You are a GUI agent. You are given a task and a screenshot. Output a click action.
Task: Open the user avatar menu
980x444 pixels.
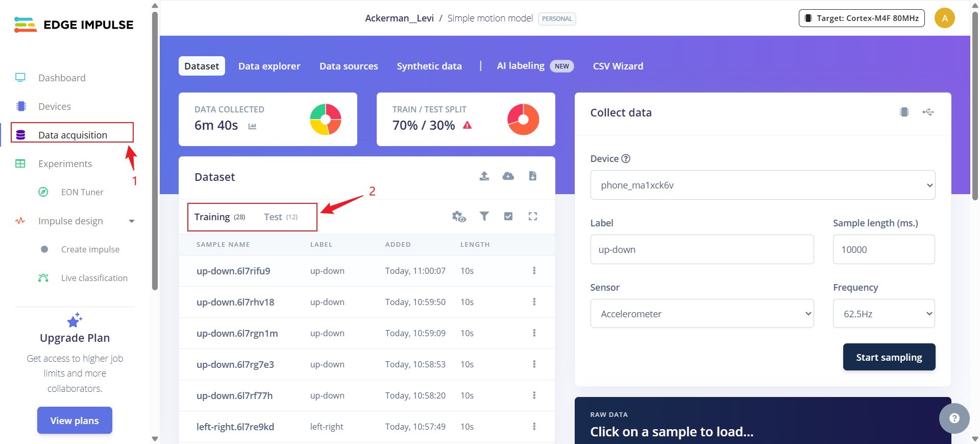pos(944,18)
